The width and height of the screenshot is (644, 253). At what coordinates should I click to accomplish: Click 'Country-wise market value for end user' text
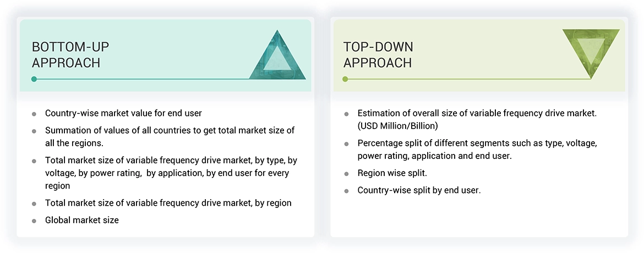point(123,113)
